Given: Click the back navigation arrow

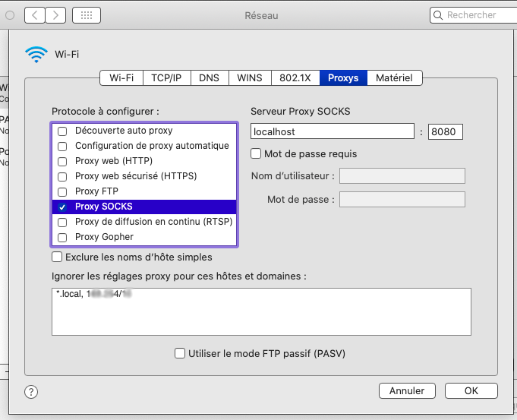Looking at the screenshot, I should [35, 15].
